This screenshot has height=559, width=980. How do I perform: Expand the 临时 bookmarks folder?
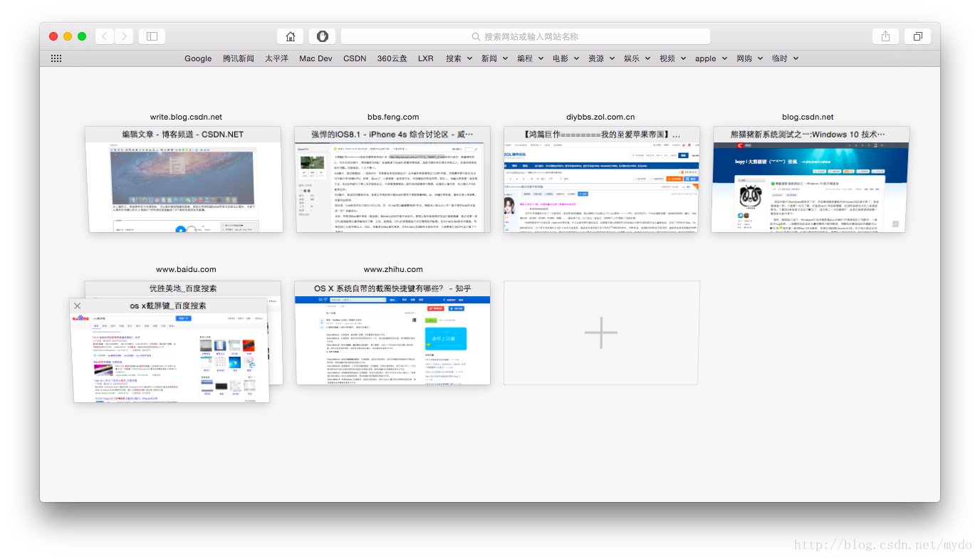(785, 58)
